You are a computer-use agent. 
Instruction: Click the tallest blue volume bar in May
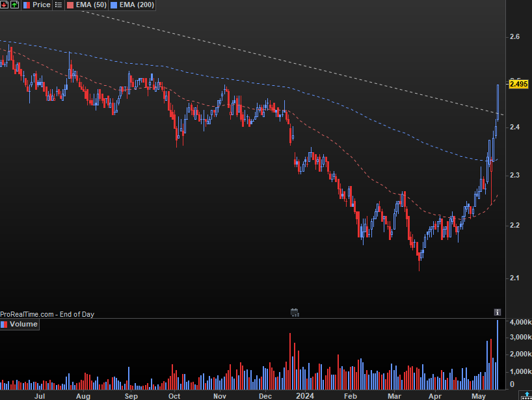498,354
